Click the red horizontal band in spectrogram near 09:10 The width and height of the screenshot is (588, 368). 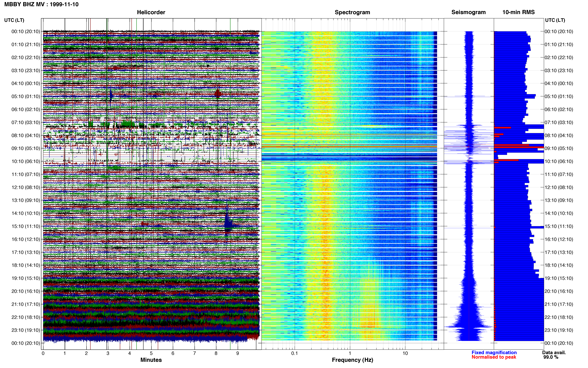(349, 147)
